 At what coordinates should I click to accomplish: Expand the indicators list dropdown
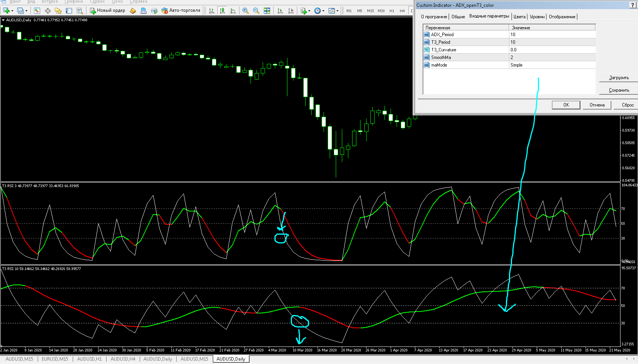[306, 11]
